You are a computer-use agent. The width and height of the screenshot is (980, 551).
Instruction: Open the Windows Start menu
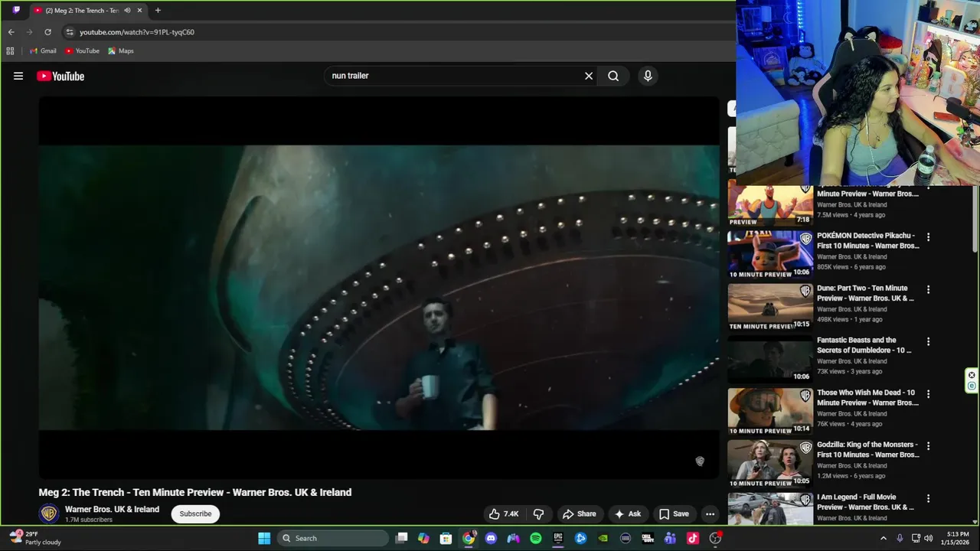point(264,538)
